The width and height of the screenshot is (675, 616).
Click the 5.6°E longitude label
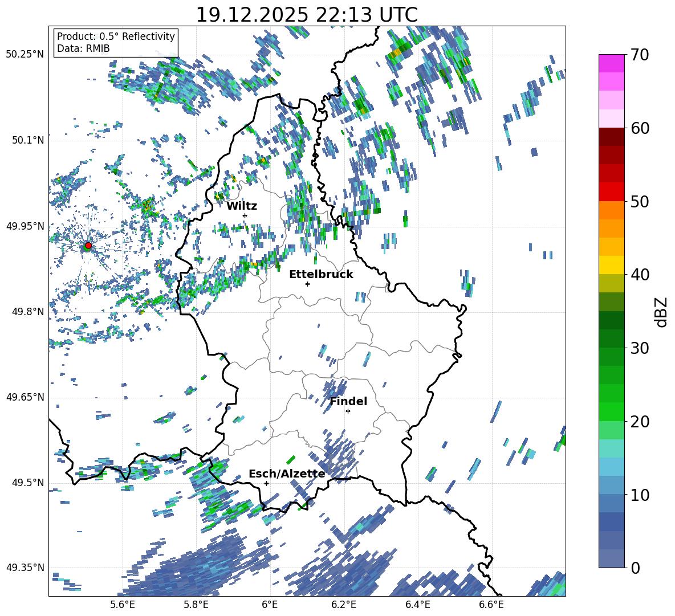pos(122,605)
